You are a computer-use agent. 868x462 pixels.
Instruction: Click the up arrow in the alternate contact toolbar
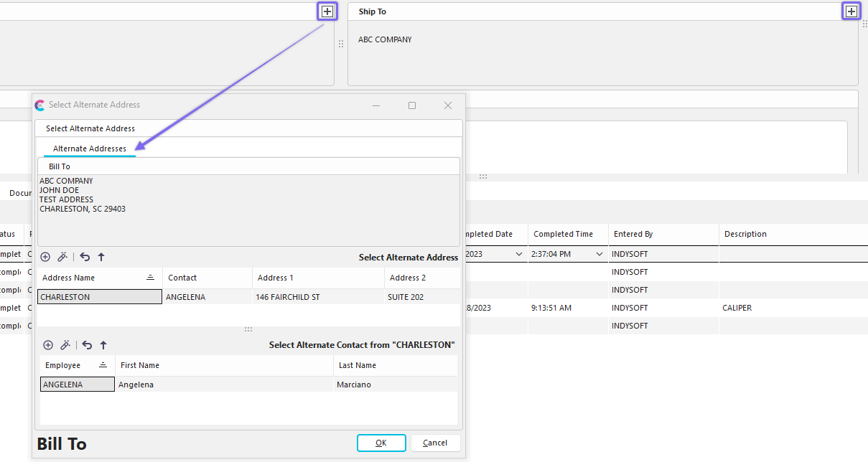(103, 345)
